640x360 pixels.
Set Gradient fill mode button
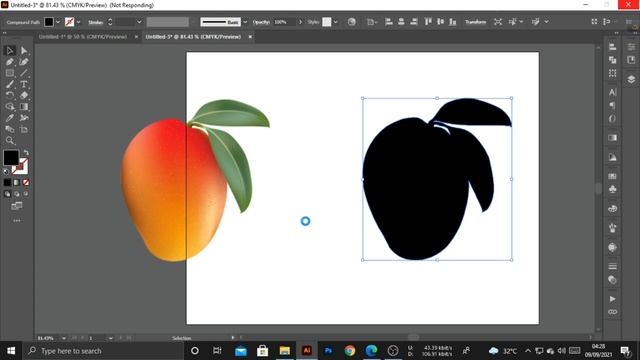(17, 182)
